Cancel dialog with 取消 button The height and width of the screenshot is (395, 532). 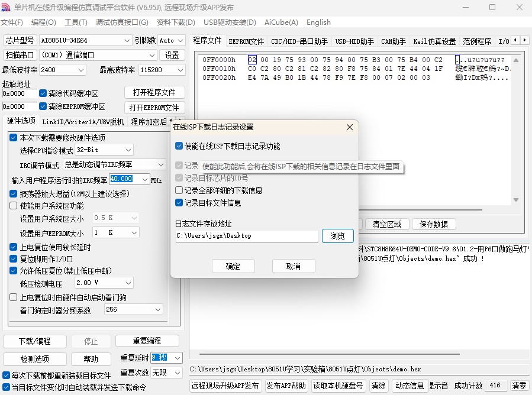(294, 266)
